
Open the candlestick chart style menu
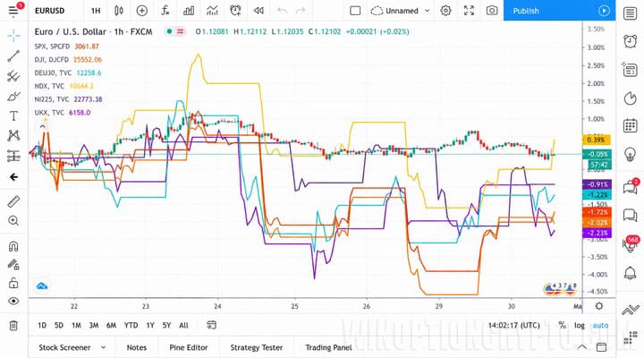(119, 11)
